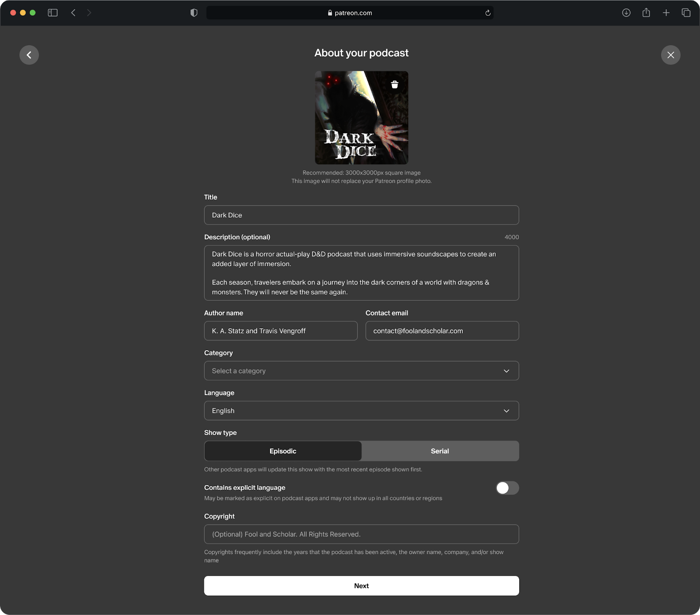Edit the Author name field
The image size is (700, 615).
point(281,331)
